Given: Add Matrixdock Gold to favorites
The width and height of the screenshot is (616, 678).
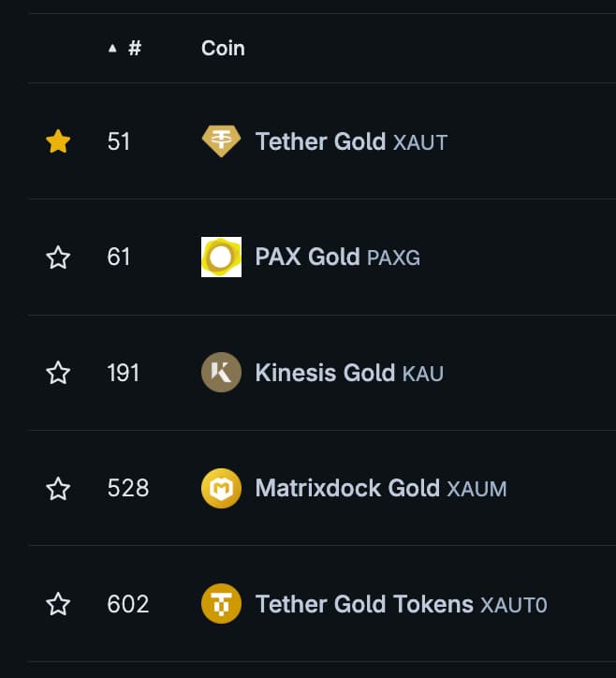Looking at the screenshot, I should [58, 489].
